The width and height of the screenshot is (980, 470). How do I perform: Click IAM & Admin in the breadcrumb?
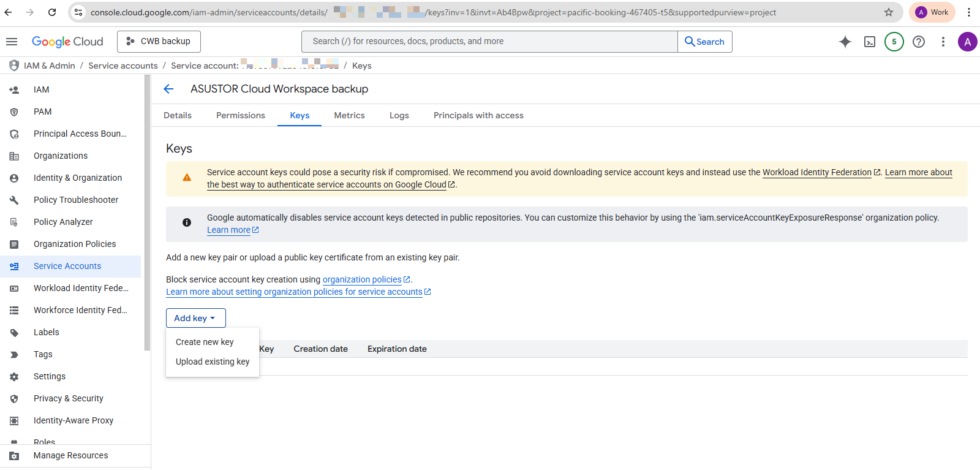tap(50, 66)
